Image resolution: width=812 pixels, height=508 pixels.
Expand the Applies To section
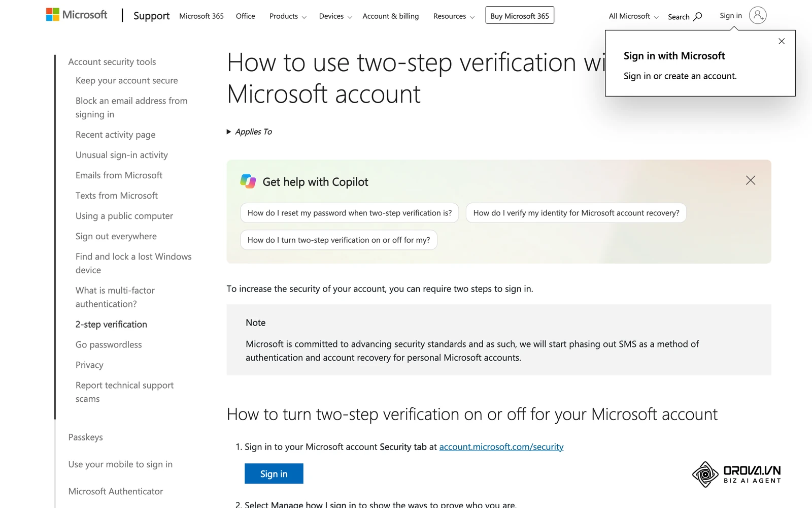249,132
